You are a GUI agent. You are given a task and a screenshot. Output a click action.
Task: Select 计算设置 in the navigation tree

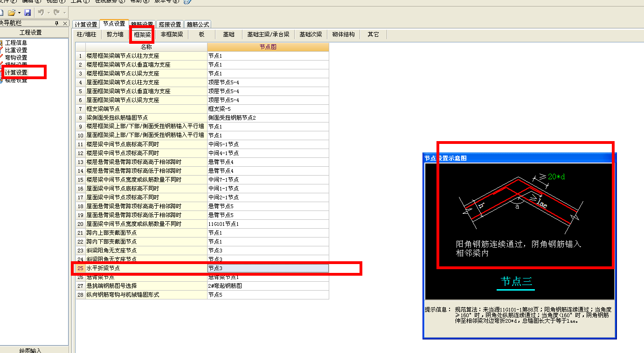coord(16,73)
